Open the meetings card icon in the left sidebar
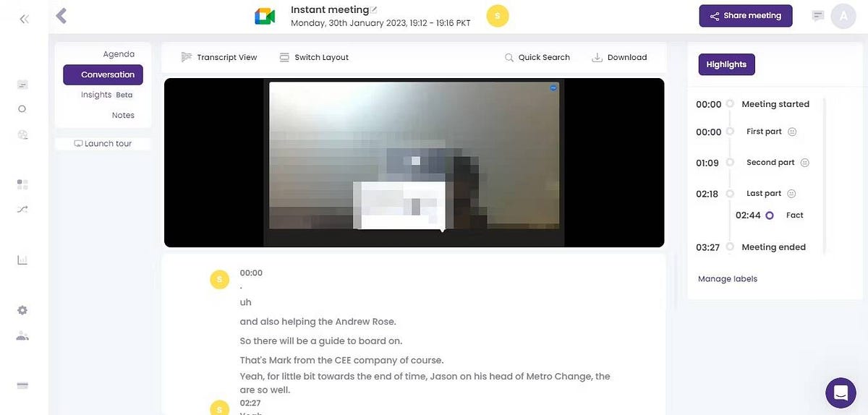The height and width of the screenshot is (415, 868). point(22,85)
